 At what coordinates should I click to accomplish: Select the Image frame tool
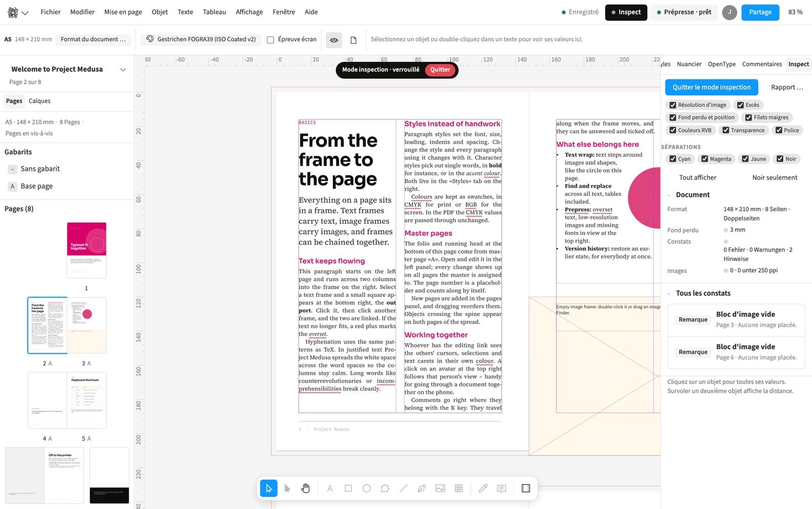tap(440, 488)
